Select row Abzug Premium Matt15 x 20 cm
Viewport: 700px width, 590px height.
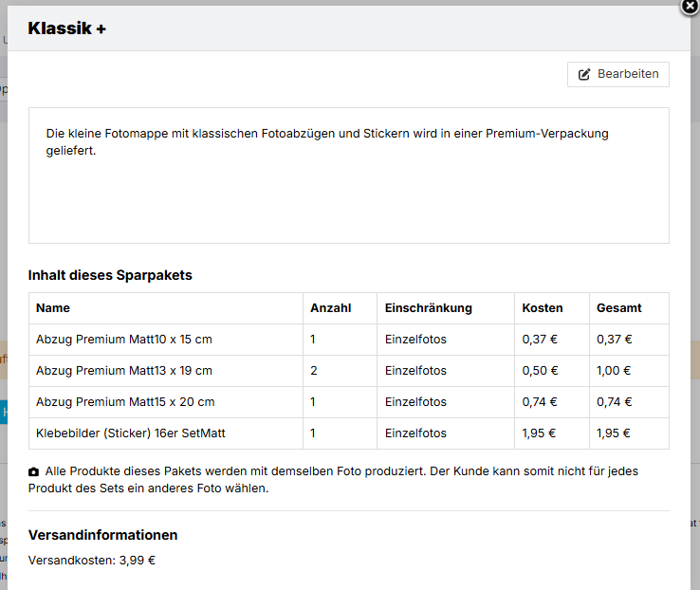point(349,402)
